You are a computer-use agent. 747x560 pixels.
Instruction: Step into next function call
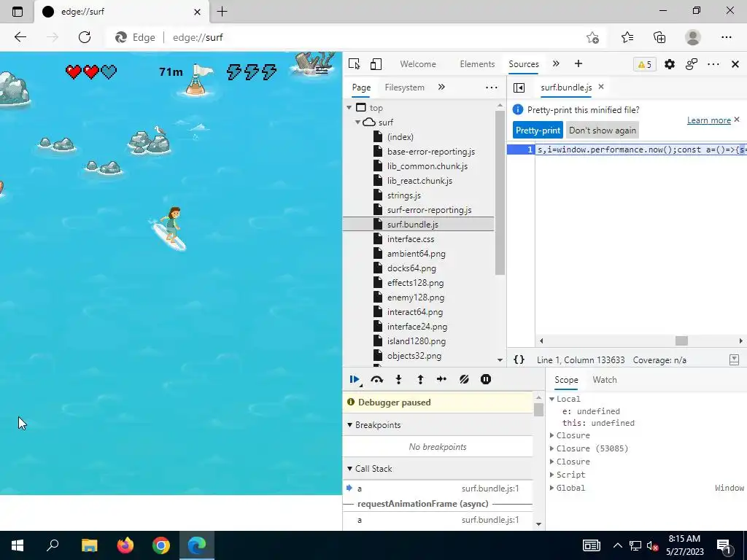click(399, 379)
